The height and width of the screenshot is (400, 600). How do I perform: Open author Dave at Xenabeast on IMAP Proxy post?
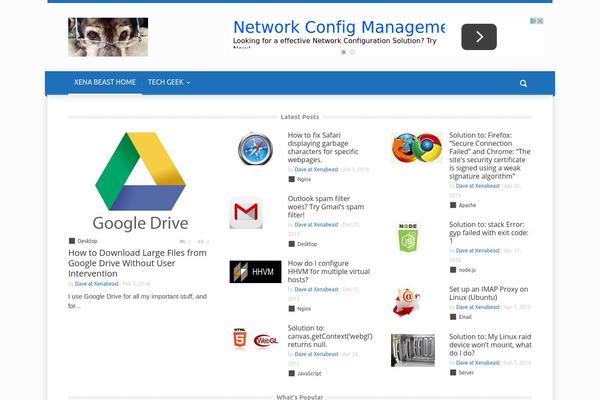pos(478,307)
